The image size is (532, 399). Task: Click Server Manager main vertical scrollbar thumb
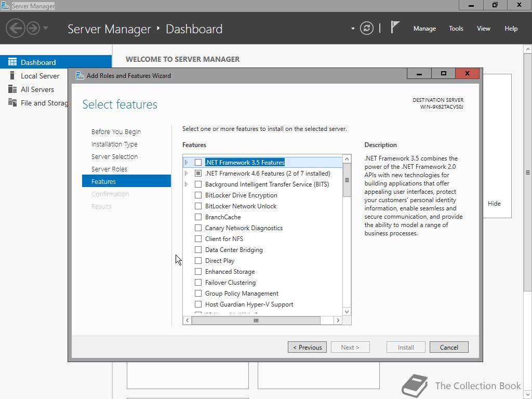pyautogui.click(x=527, y=172)
